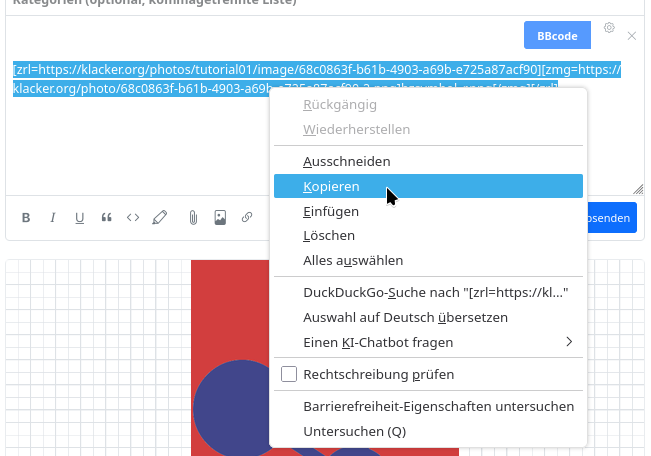Apply bold formatting icon
The height and width of the screenshot is (456, 651).
pos(26,218)
